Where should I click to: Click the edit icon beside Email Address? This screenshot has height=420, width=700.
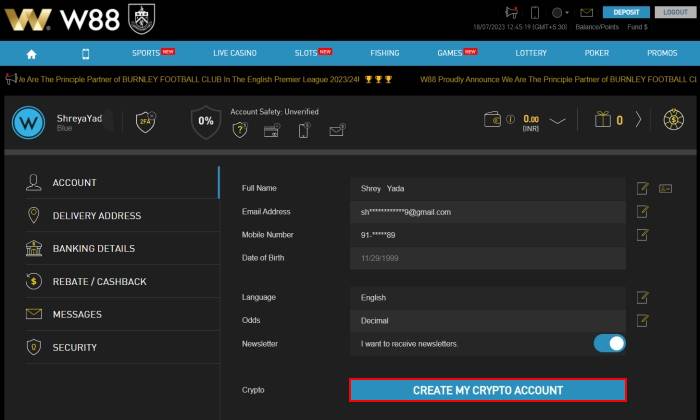point(642,212)
